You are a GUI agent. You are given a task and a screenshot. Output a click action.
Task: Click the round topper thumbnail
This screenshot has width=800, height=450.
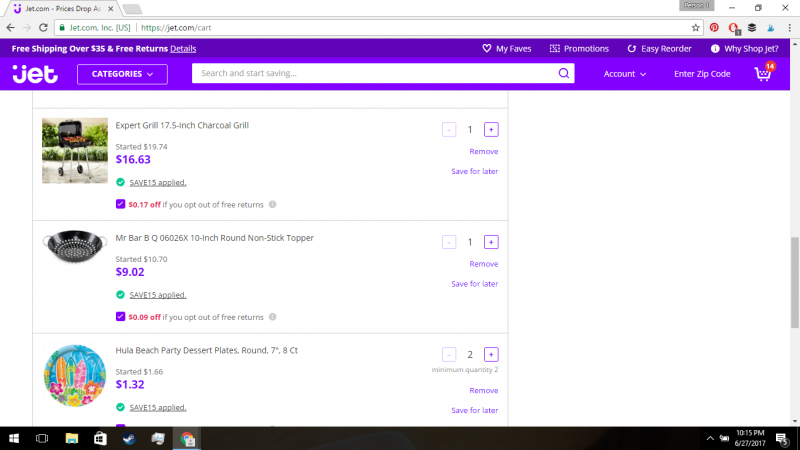tap(75, 247)
